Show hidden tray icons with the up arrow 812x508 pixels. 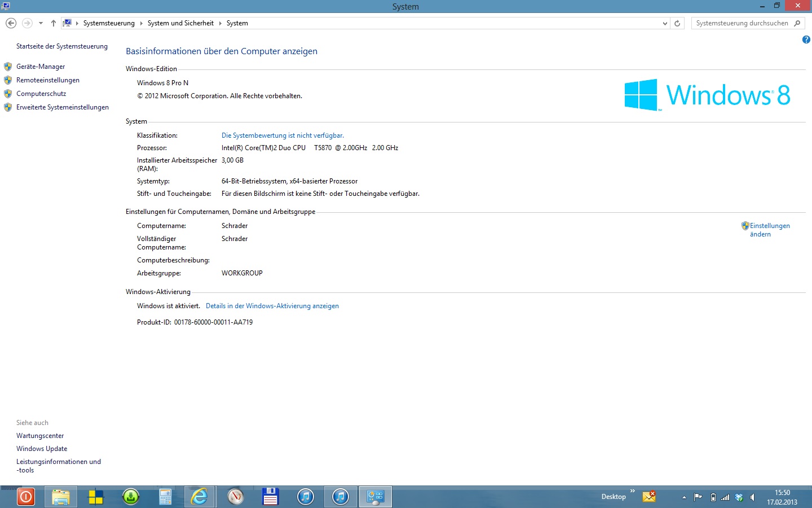coord(684,497)
